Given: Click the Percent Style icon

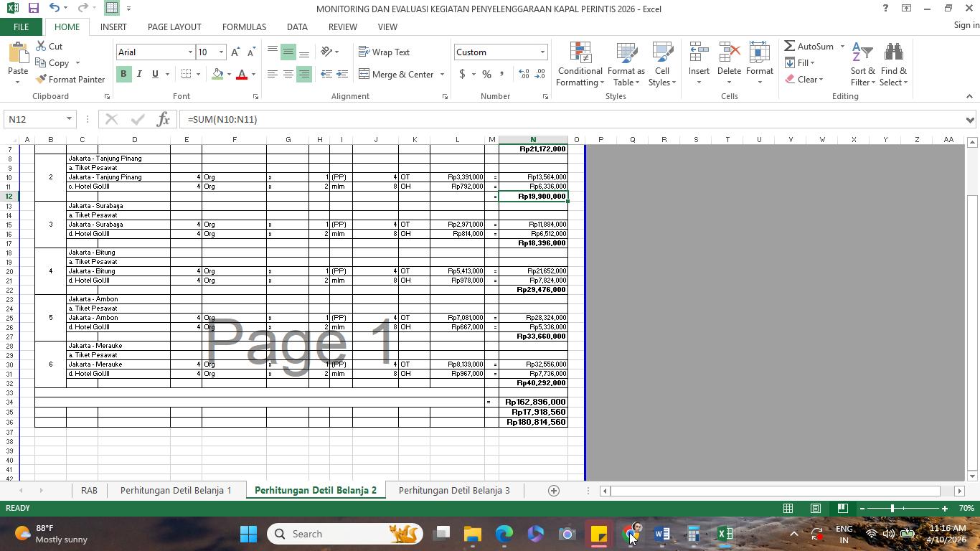Looking at the screenshot, I should click(486, 74).
